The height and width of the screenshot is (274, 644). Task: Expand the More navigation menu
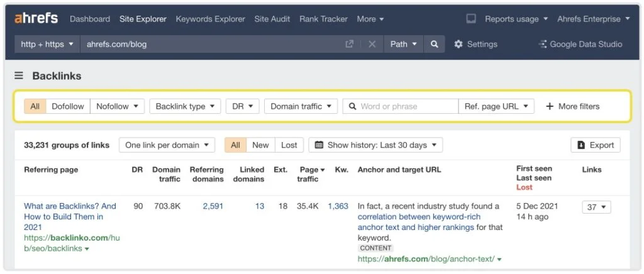coord(370,19)
